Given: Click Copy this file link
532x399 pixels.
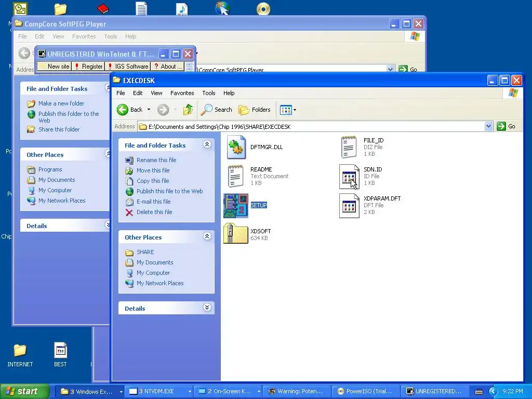Looking at the screenshot, I should 153,181.
